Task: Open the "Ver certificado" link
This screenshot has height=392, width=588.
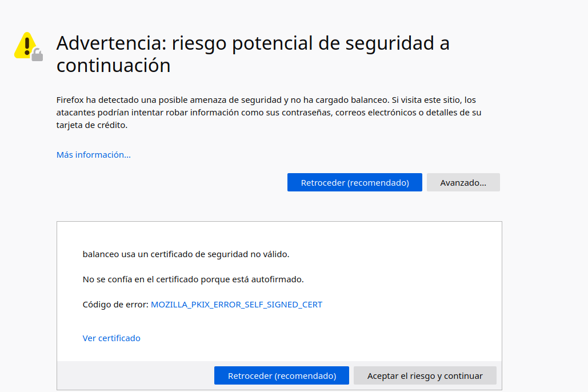Action: [x=111, y=338]
